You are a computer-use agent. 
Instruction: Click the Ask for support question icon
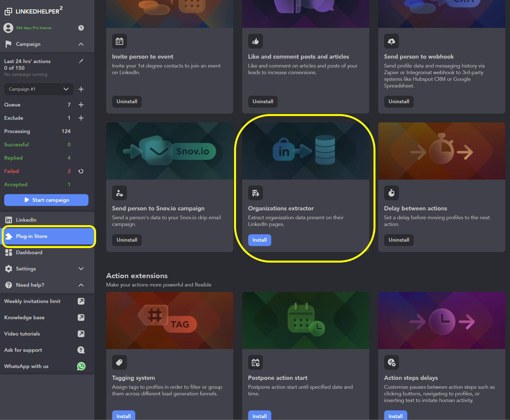tap(81, 350)
